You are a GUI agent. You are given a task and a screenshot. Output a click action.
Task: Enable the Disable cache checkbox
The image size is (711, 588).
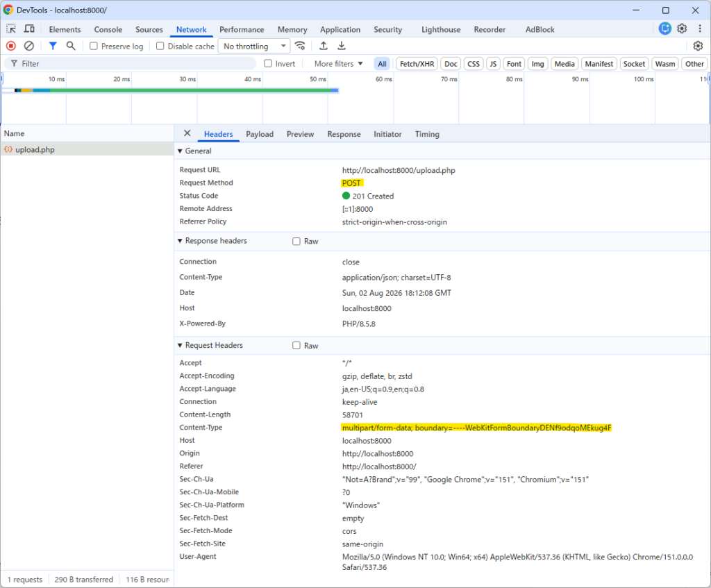coord(160,47)
